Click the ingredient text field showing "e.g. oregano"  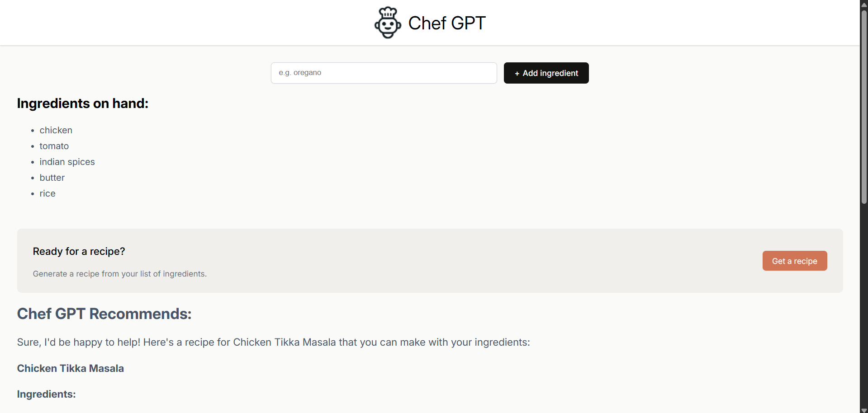[384, 73]
